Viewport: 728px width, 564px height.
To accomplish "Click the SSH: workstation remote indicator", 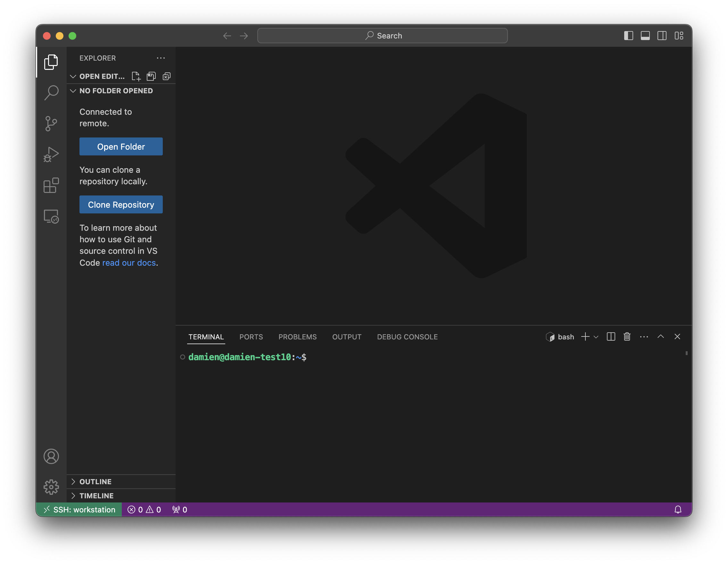I will 79,510.
